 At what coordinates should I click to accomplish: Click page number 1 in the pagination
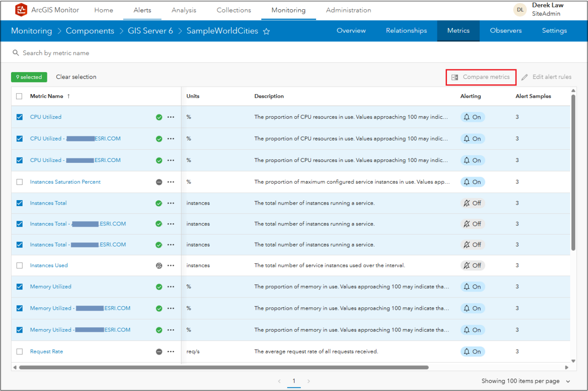coord(294,381)
